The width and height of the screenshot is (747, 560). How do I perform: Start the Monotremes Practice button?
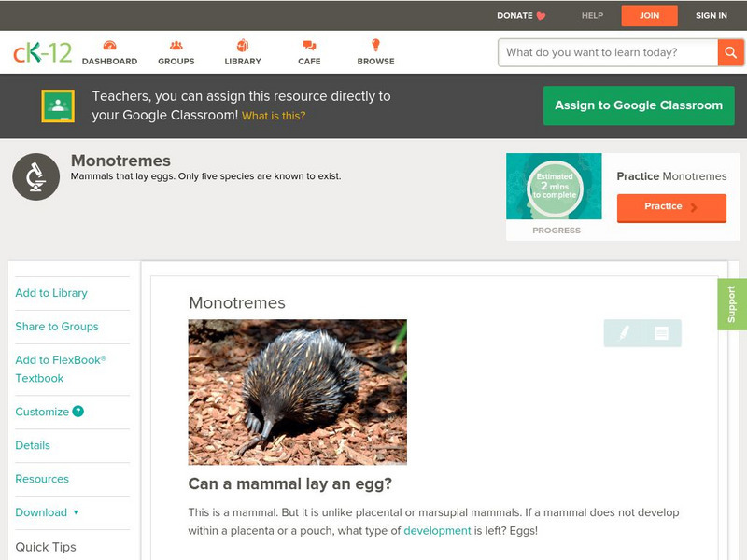click(x=670, y=207)
